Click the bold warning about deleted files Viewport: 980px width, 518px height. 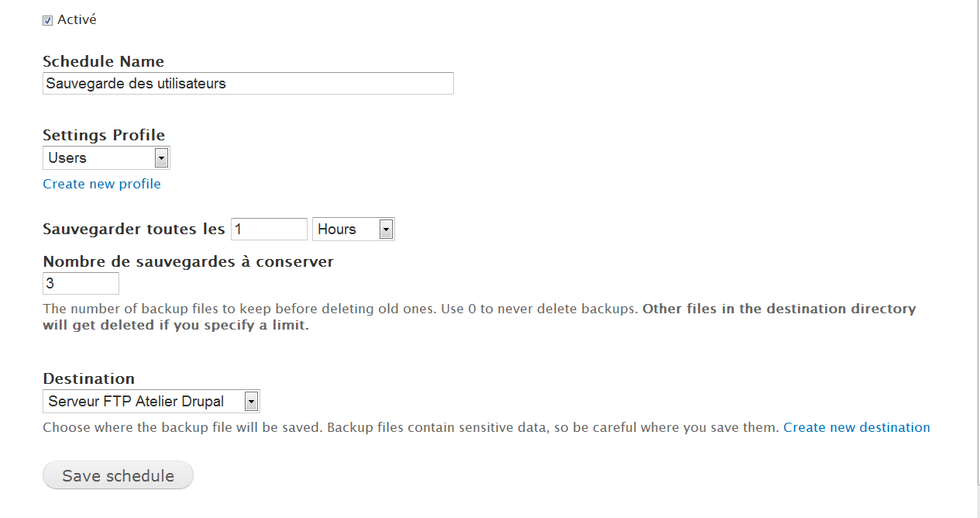pyautogui.click(x=779, y=309)
